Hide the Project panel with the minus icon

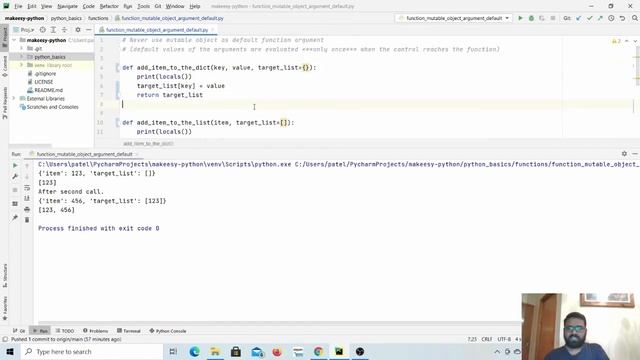pyautogui.click(x=88, y=30)
